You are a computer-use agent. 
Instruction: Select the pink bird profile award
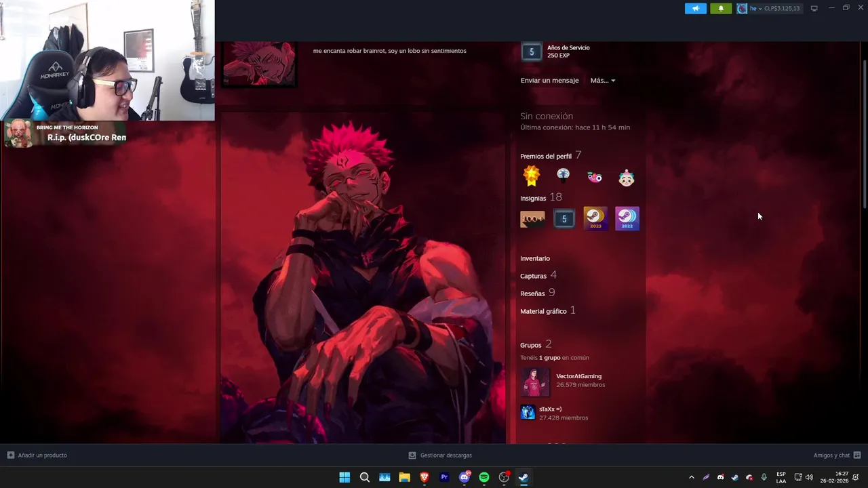pos(595,177)
